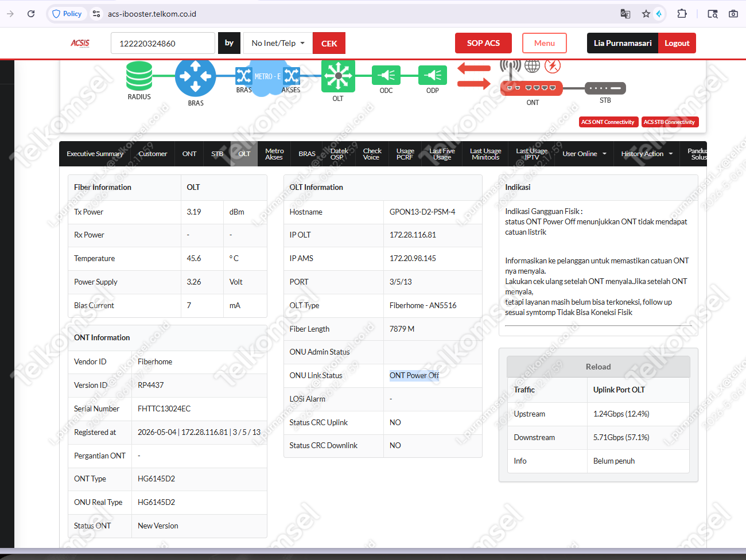Switch to the Usage PCRF tab
Image resolution: width=746 pixels, height=560 pixels.
[405, 154]
